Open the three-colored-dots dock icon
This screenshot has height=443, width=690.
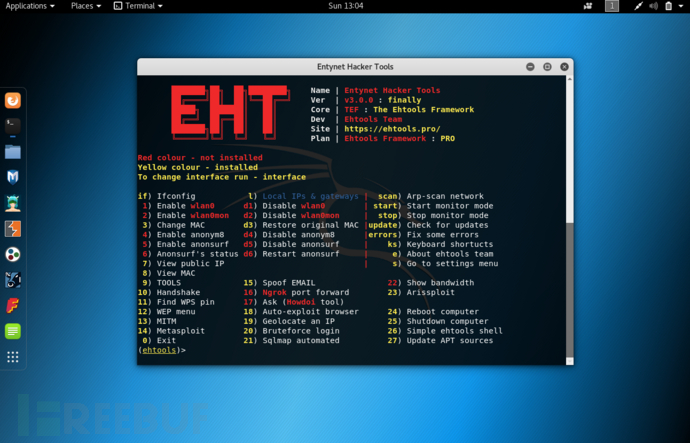click(x=13, y=254)
